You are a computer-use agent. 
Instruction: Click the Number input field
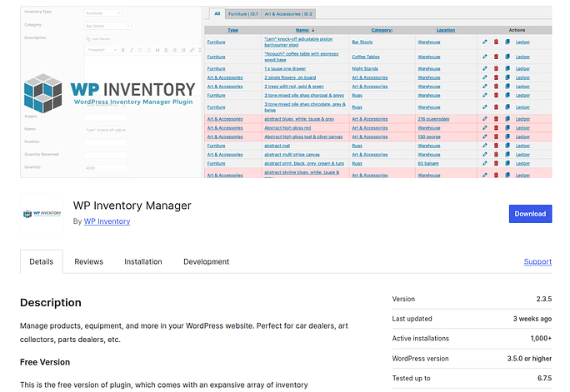click(106, 142)
